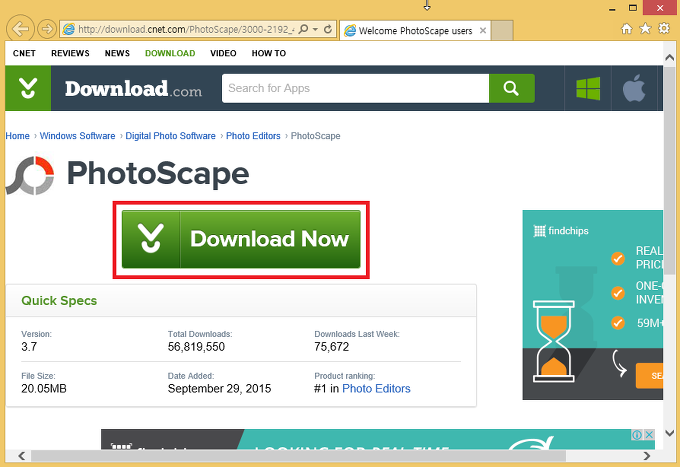Screen dimensions: 680x467
Task: Refresh the page with reload icon
Action: tap(328, 29)
